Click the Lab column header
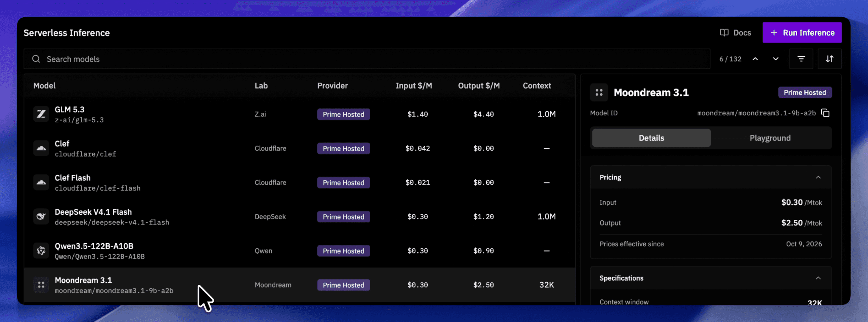Viewport: 868px width, 322px height. 261,86
